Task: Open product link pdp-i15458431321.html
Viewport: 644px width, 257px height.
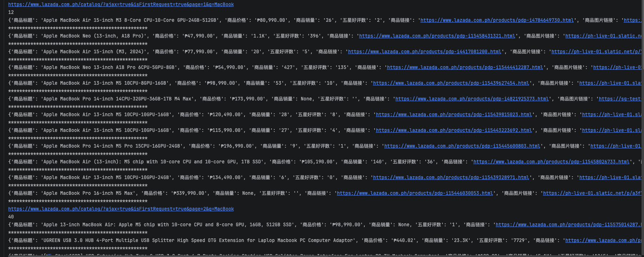Action: (x=437, y=36)
